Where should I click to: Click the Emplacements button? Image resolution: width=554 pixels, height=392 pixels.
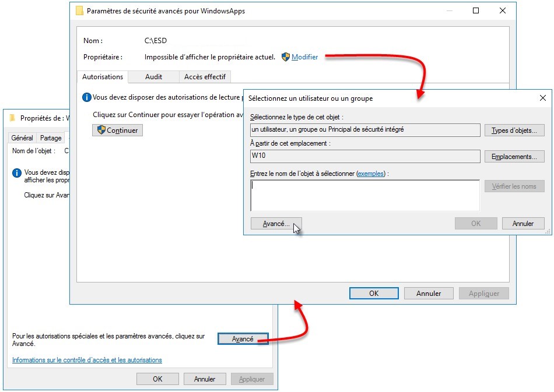[x=514, y=156]
